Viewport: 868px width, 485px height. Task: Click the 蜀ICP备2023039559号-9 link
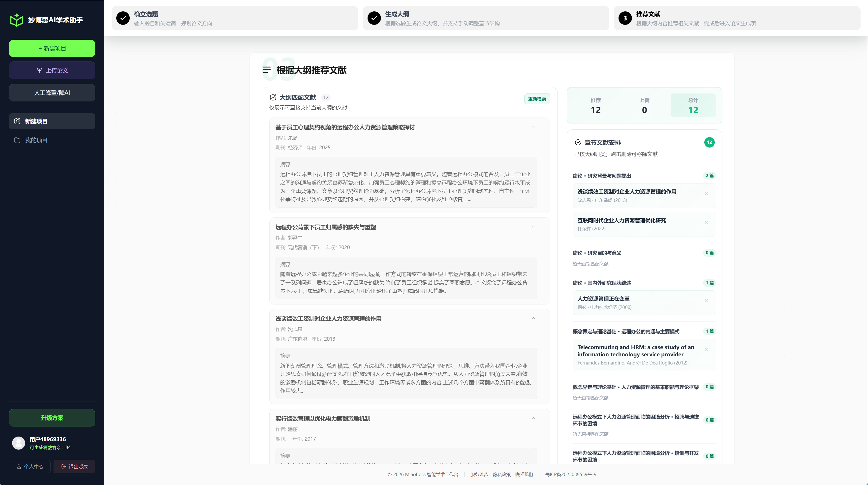coord(571,474)
